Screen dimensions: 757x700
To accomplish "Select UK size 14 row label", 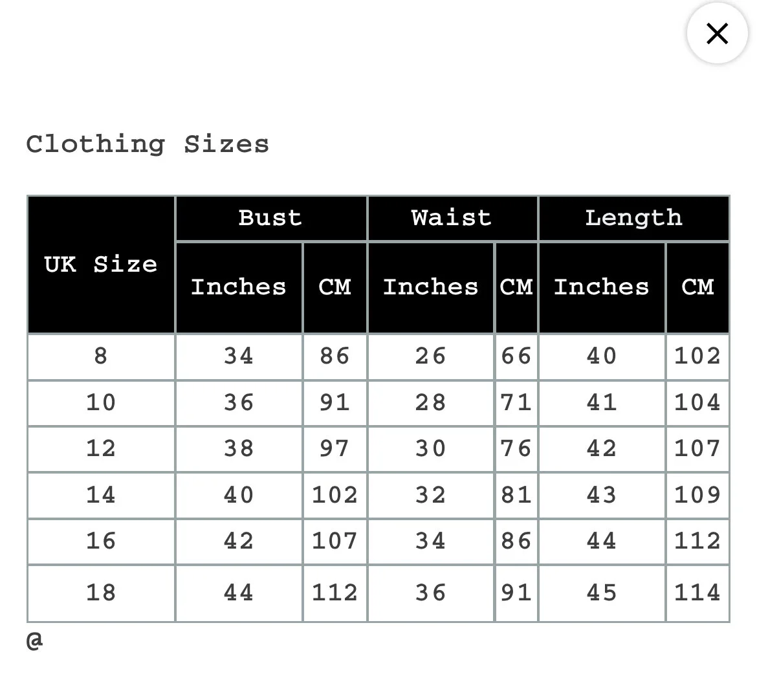I will (x=101, y=496).
